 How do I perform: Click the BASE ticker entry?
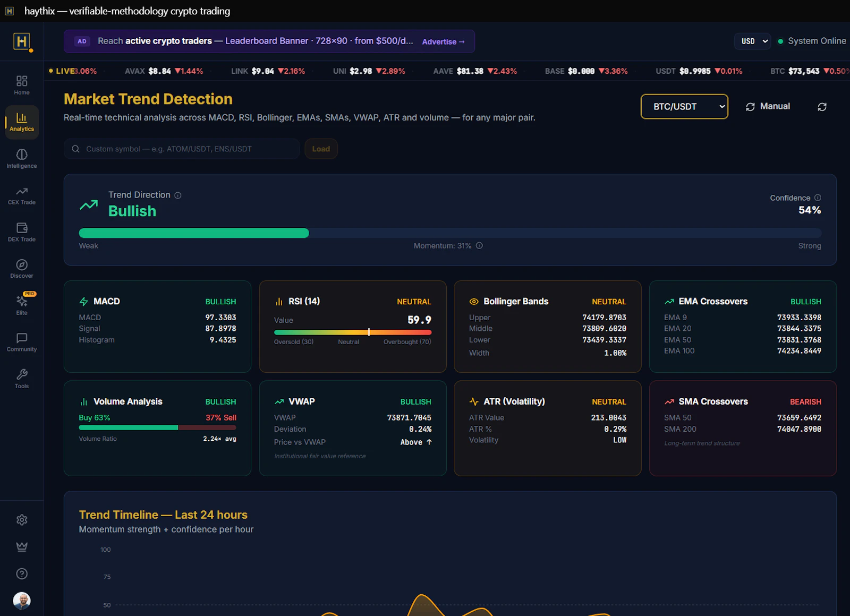[586, 71]
